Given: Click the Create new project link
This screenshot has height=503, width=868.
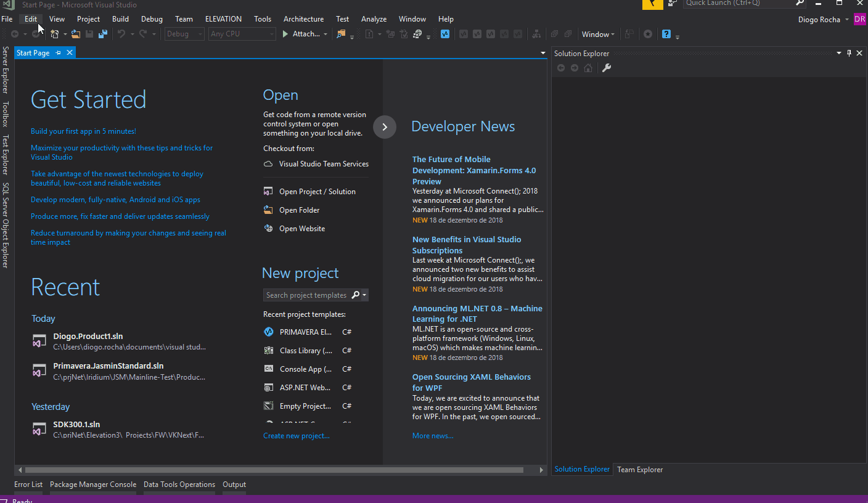Looking at the screenshot, I should click(297, 436).
